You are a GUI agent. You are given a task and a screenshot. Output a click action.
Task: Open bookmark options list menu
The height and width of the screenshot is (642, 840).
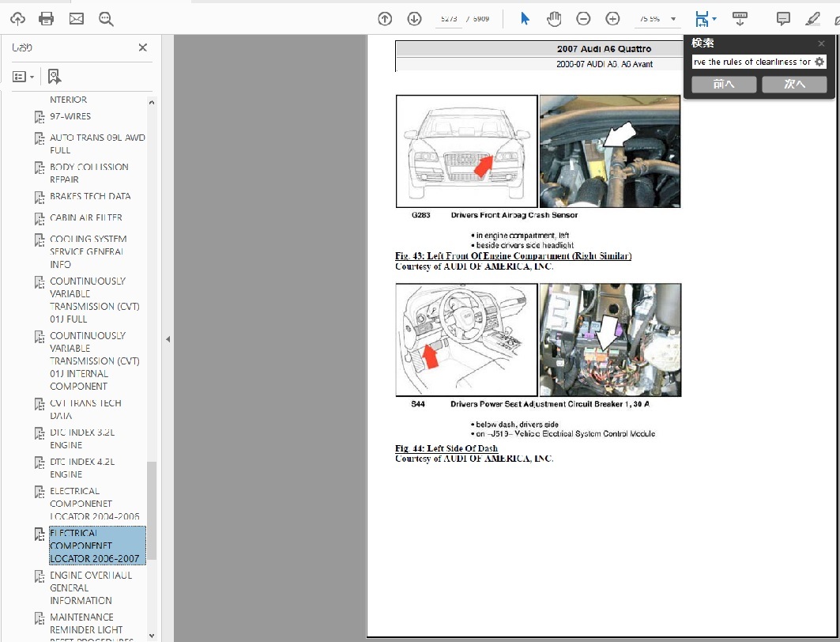(23, 77)
